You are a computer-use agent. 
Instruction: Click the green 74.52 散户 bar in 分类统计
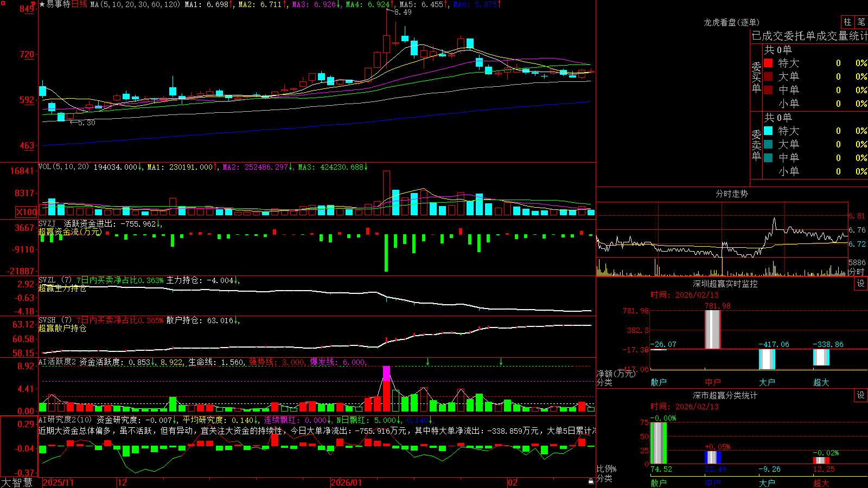(659, 443)
